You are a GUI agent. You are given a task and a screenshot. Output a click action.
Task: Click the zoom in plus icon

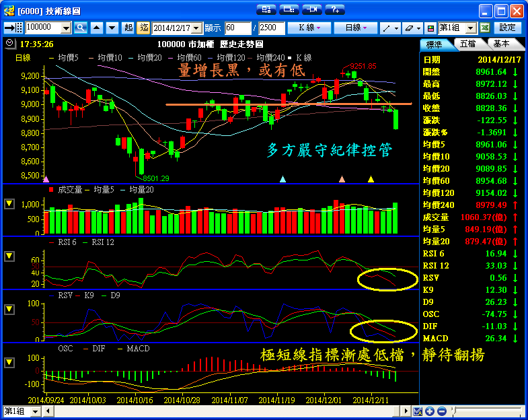pos(429,411)
